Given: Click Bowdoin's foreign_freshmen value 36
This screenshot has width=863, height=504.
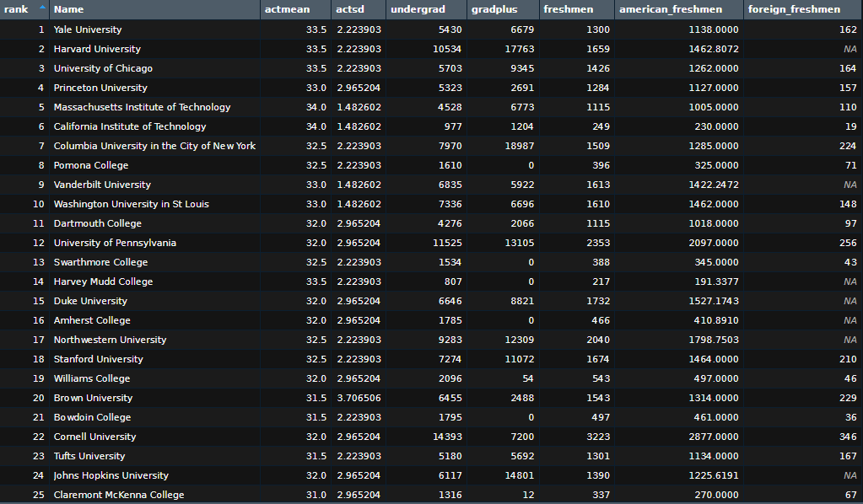Looking at the screenshot, I should 851,417.
